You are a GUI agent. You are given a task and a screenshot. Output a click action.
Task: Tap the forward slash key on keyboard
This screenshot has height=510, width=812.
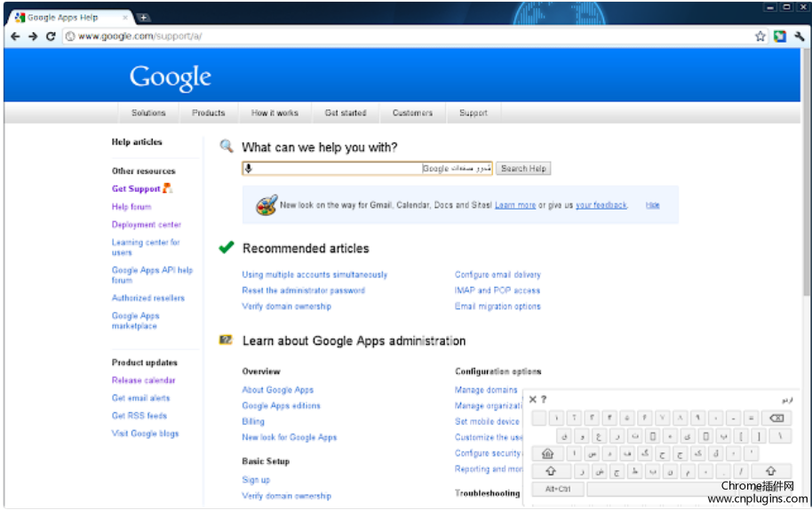click(x=741, y=471)
